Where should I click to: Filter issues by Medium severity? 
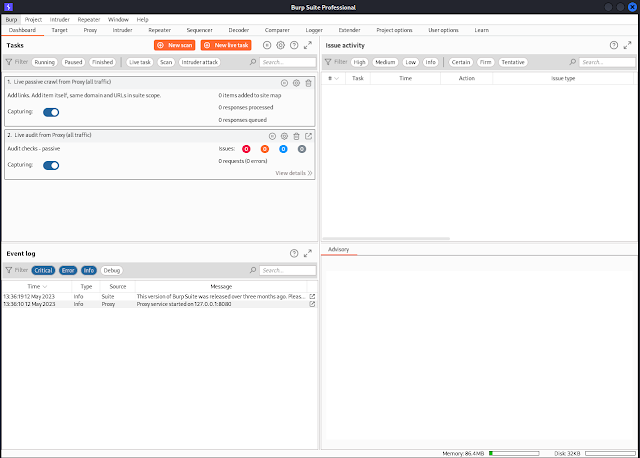coord(385,62)
